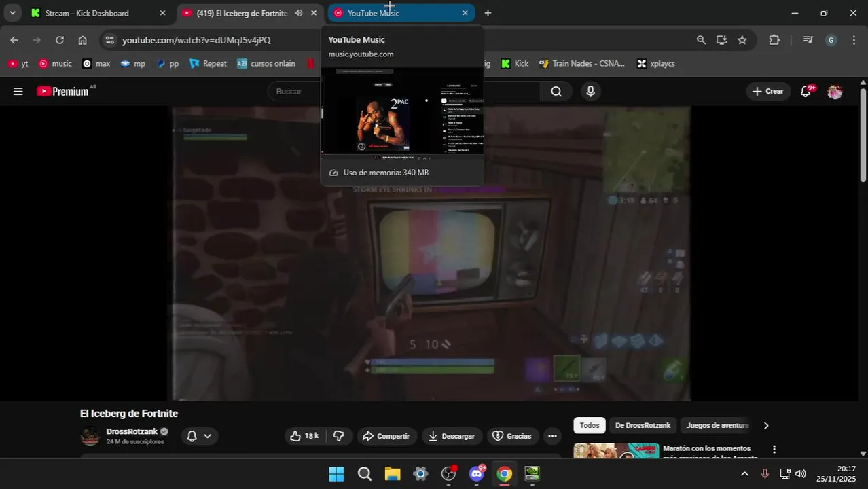Screen dimensions: 868x489
Task: Click the Gracias button
Action: tap(512, 436)
